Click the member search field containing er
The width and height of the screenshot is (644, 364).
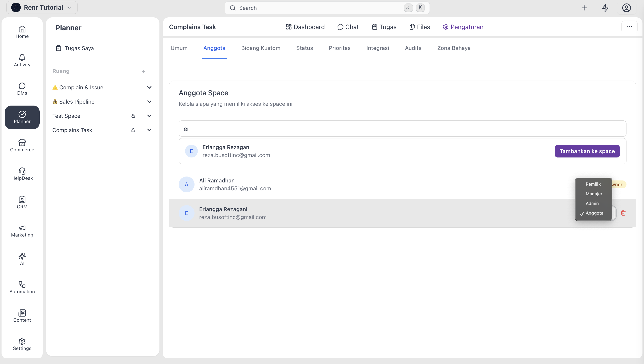point(402,129)
